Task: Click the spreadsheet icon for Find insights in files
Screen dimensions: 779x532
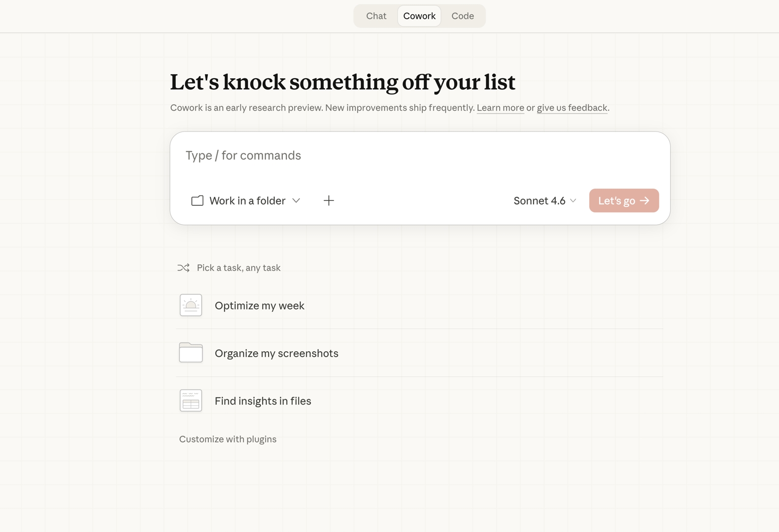Action: point(191,400)
